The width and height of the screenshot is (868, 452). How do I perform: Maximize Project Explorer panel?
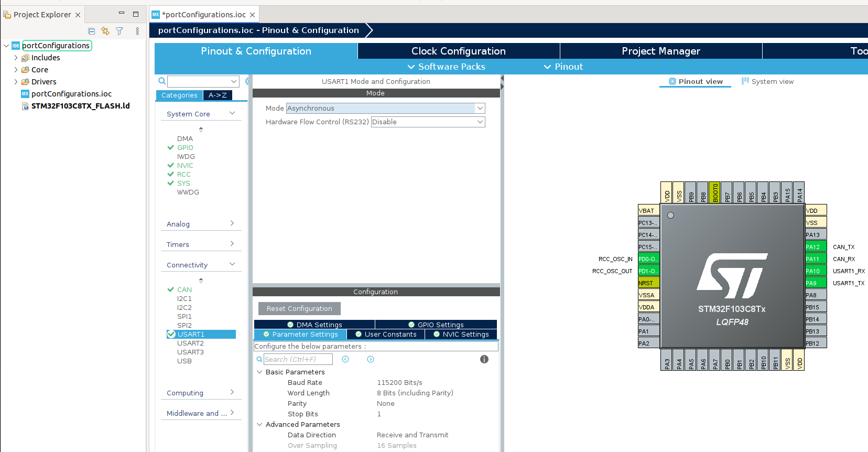[x=136, y=14]
